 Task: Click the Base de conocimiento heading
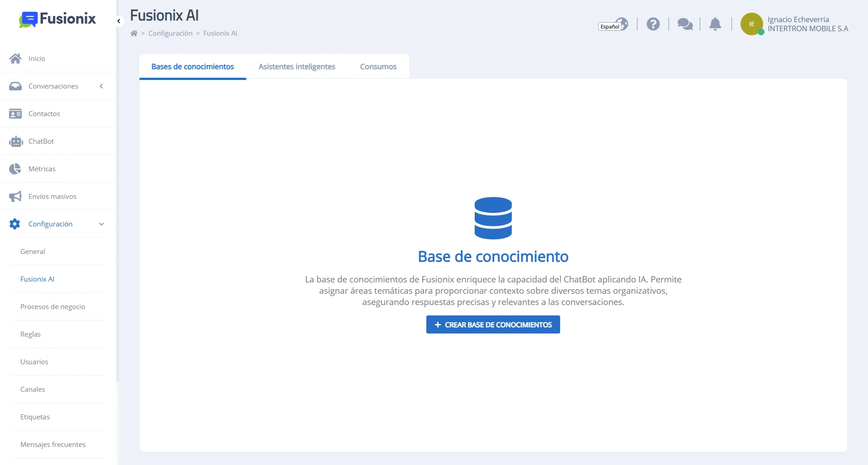[x=493, y=257]
